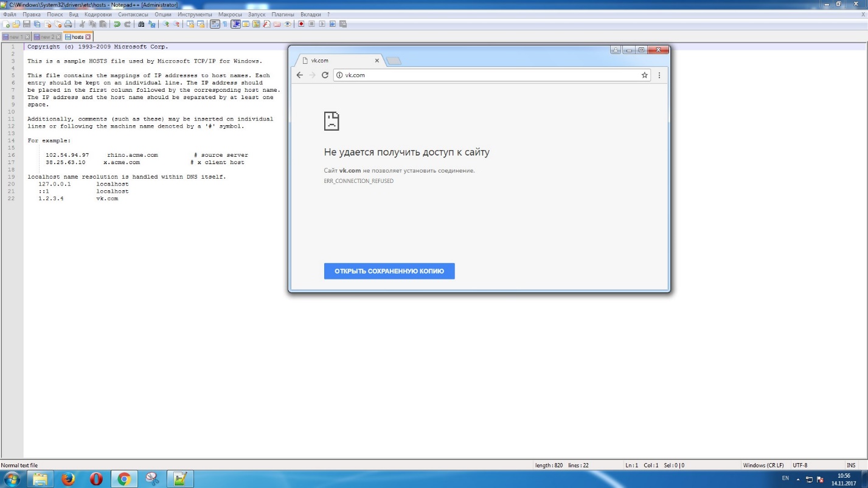The image size is (868, 488).
Task: Open Opera from the taskbar
Action: (x=96, y=479)
